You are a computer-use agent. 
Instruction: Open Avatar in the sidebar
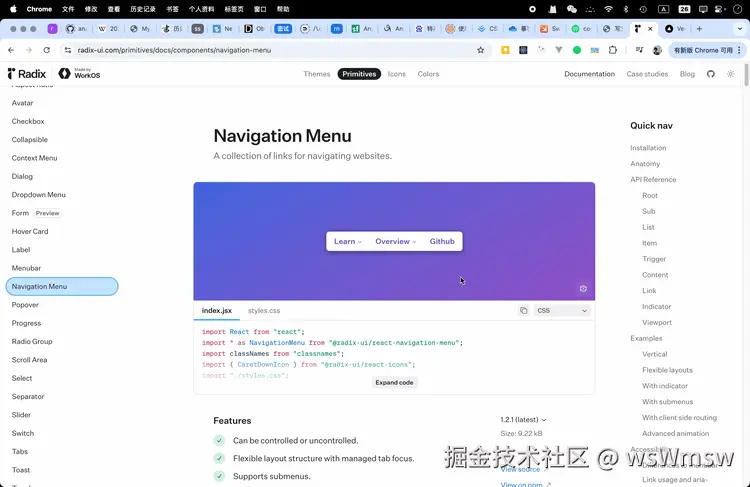[x=22, y=103]
